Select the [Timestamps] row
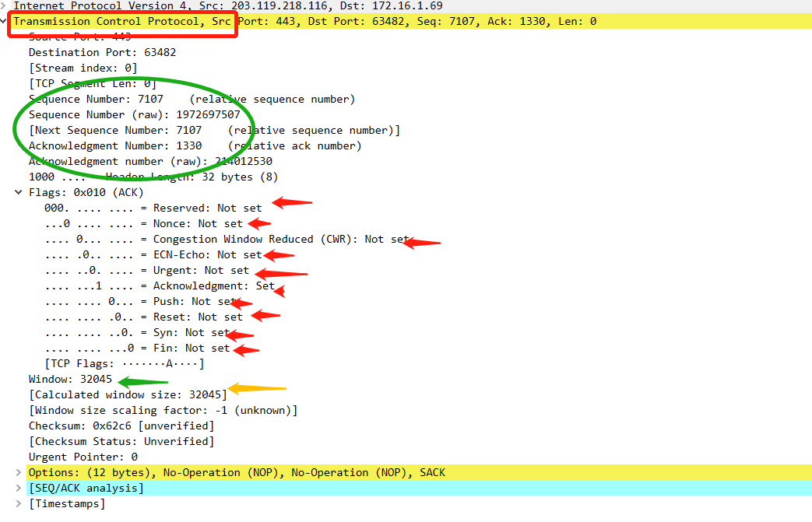Viewport: 812px width, 522px height. [x=67, y=503]
